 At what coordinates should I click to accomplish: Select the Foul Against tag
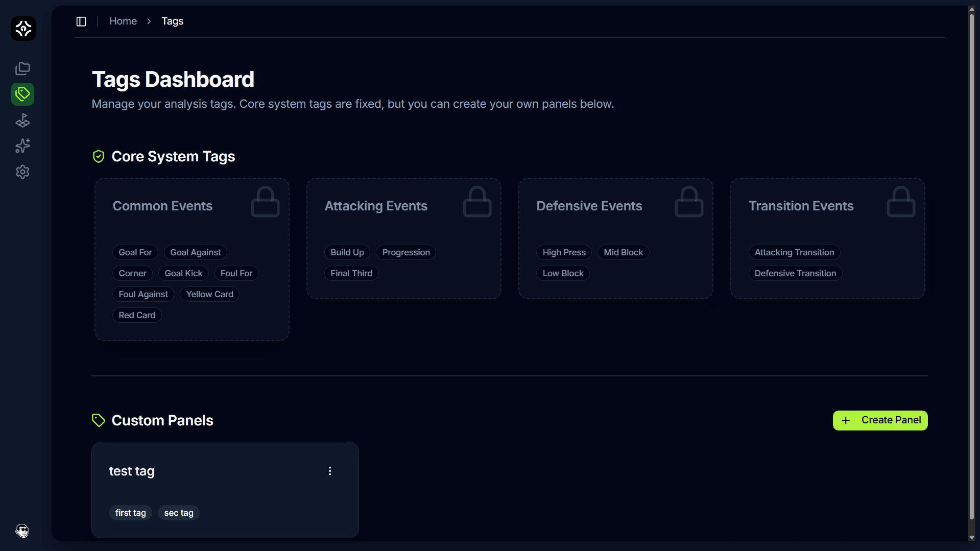(x=143, y=294)
